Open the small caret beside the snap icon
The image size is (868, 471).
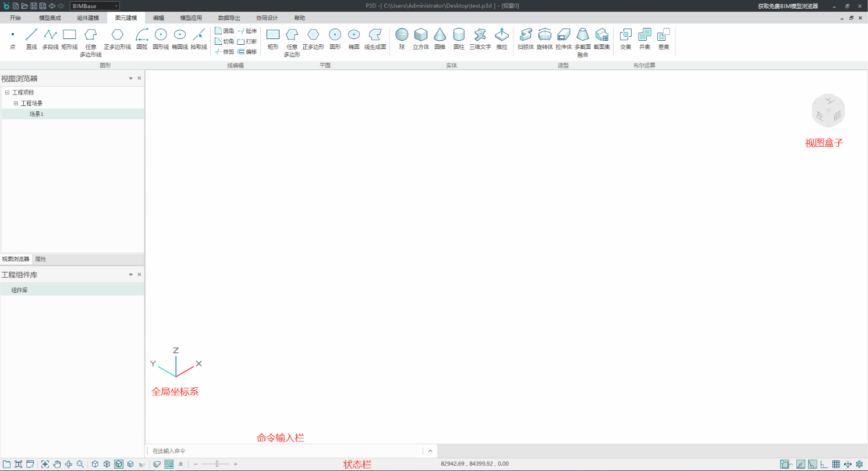point(791,464)
